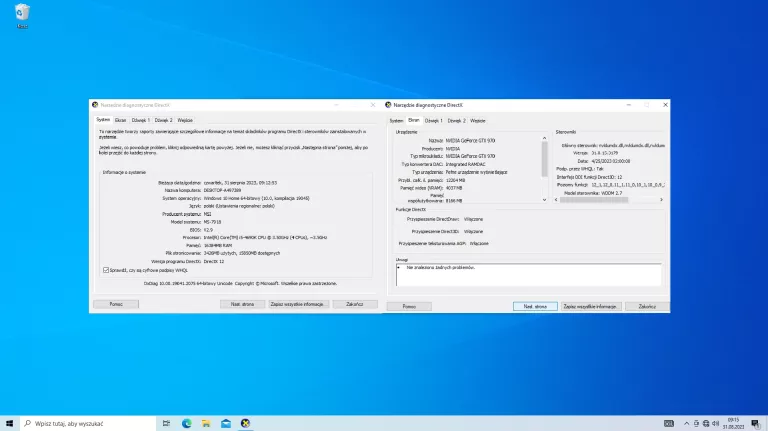Select the System tab in the left window
Viewport: 768px width, 431px height.
pyautogui.click(x=103, y=120)
